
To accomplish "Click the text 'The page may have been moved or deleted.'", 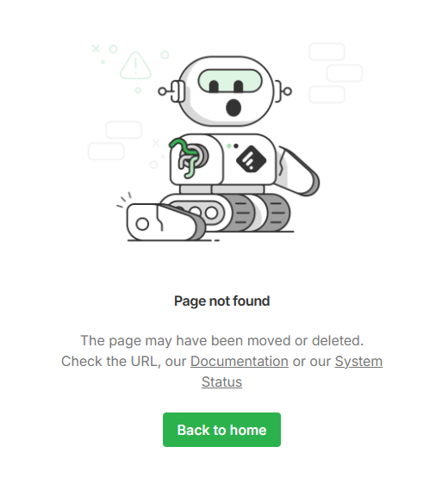I will [x=222, y=341].
